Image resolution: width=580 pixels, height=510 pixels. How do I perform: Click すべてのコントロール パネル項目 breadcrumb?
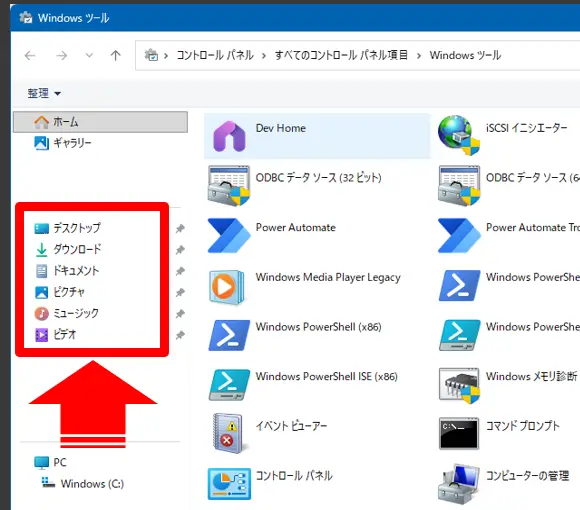click(x=341, y=55)
